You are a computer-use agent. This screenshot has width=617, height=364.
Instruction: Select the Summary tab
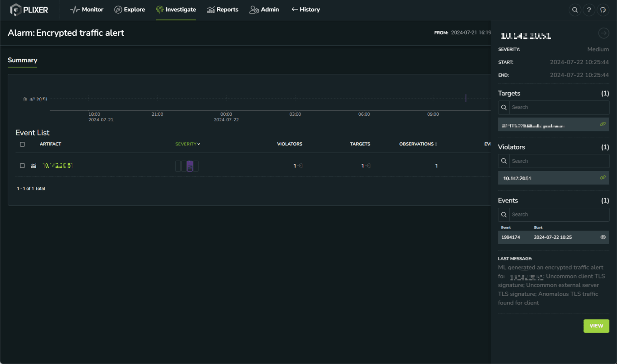[22, 60]
